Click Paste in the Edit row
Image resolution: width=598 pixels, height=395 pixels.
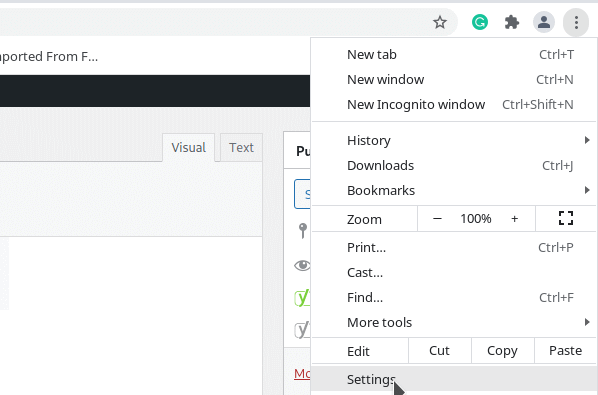click(565, 350)
